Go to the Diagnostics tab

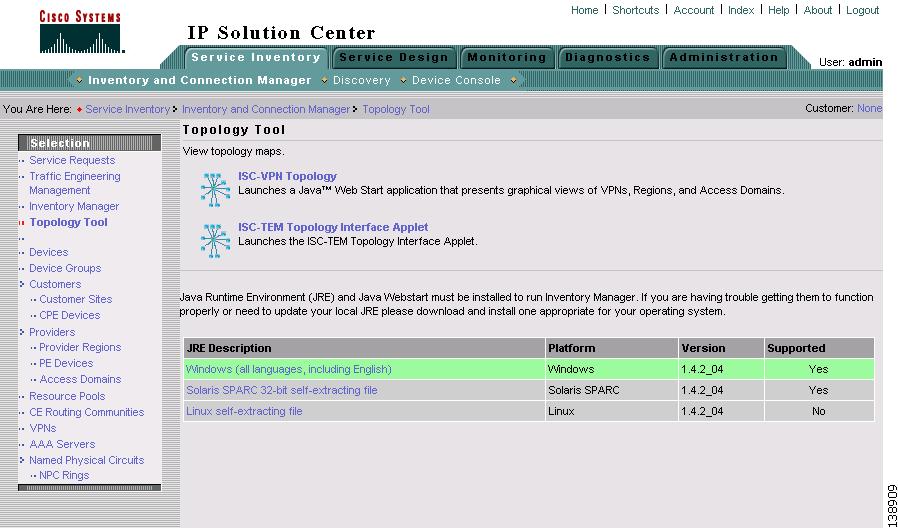click(608, 57)
